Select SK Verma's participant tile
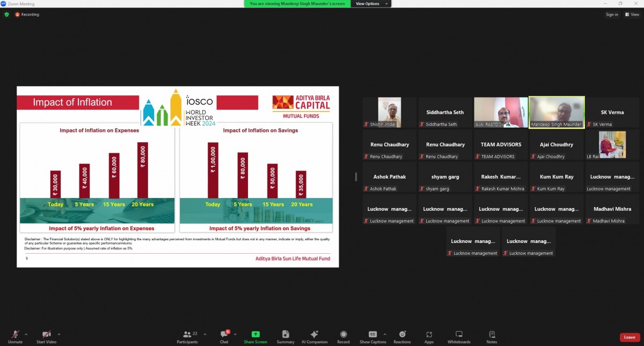The image size is (644, 346). tap(612, 112)
